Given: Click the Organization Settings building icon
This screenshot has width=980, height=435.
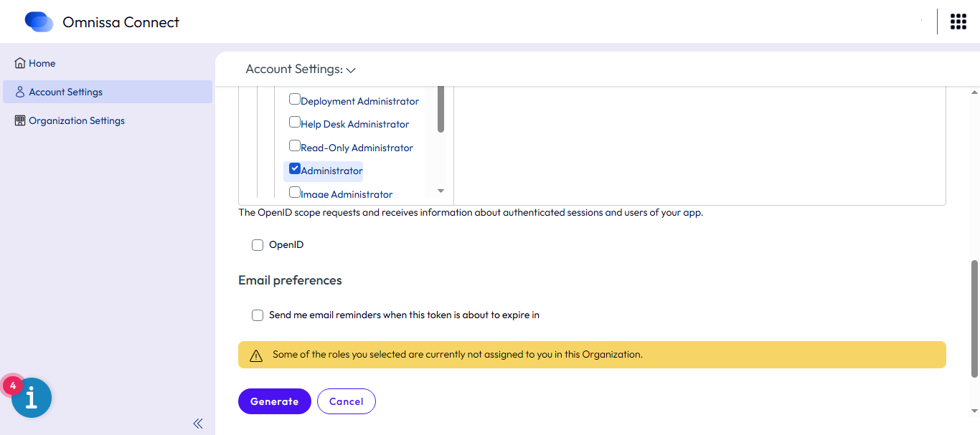Looking at the screenshot, I should [x=20, y=120].
